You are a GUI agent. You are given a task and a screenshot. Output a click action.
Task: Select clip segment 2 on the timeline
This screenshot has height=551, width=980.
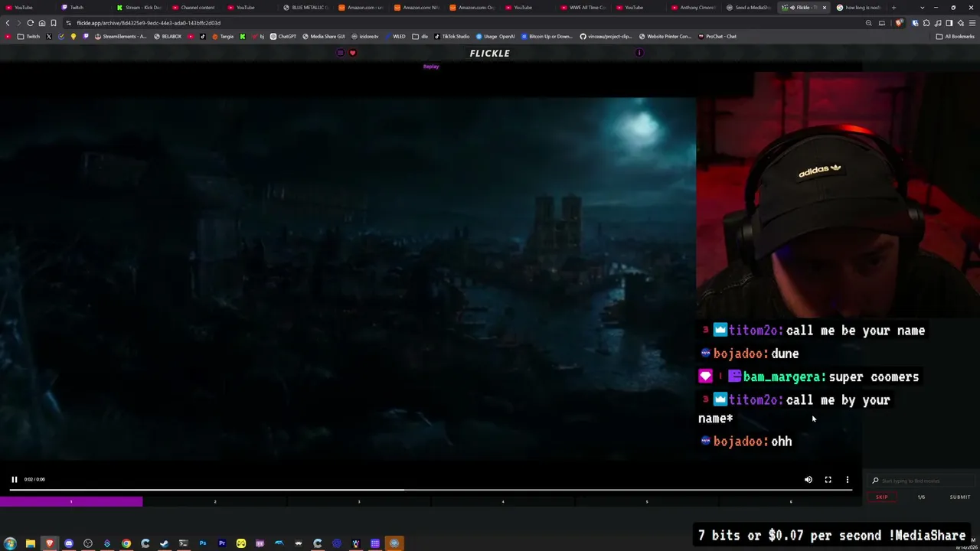(x=215, y=502)
